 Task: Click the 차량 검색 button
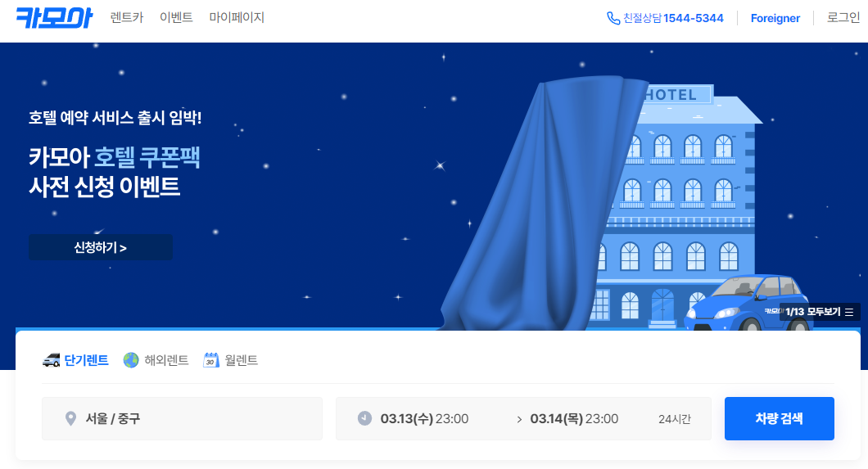point(780,419)
